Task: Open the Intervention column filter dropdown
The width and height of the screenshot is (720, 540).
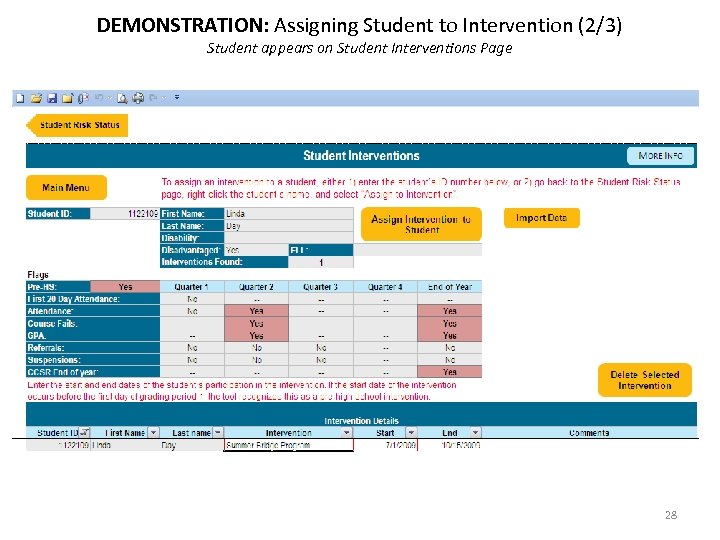Action: 347,433
